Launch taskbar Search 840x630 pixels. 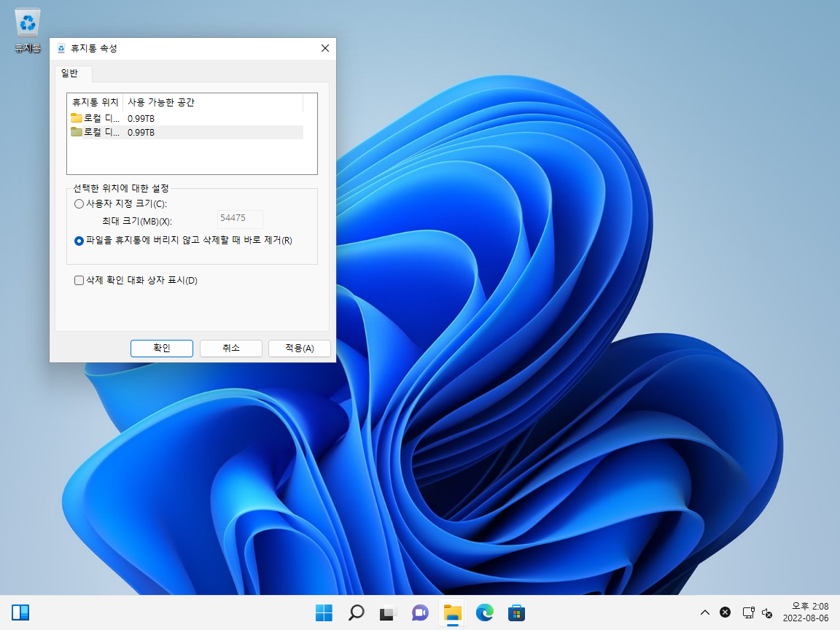(x=356, y=612)
